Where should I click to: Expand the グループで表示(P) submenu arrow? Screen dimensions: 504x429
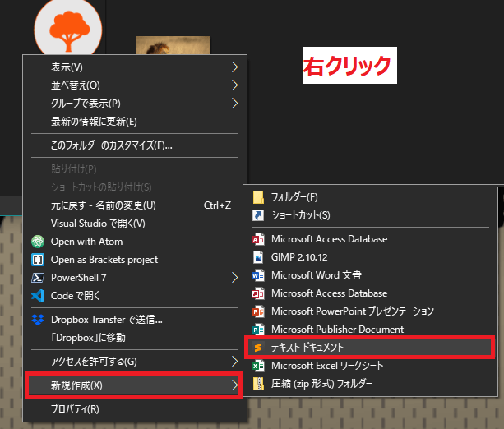(x=234, y=103)
